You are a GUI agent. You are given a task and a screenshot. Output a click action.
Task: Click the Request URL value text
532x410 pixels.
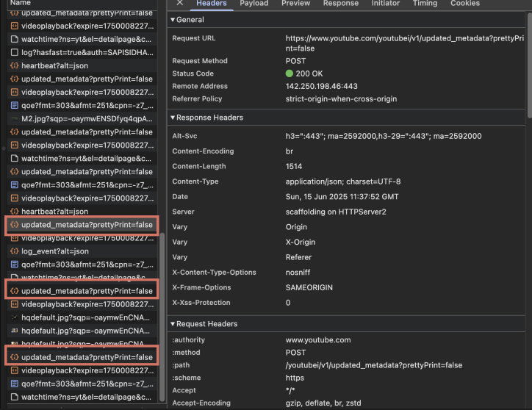[x=404, y=43]
